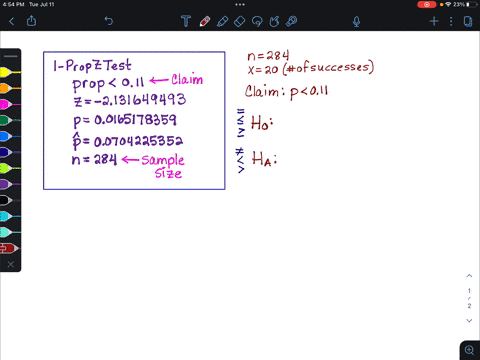Viewport: 480px width, 360px height.
Task: Open the page view icon
Action: tap(468, 21)
